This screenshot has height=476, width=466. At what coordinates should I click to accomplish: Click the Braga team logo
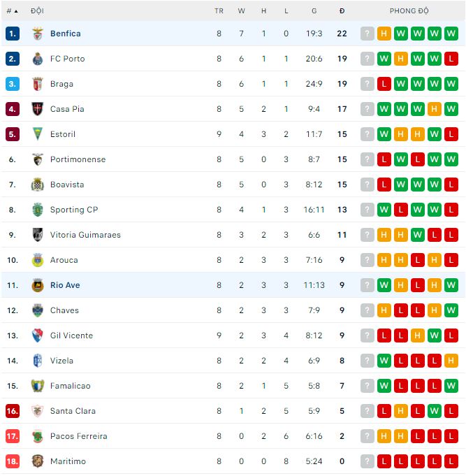click(38, 84)
